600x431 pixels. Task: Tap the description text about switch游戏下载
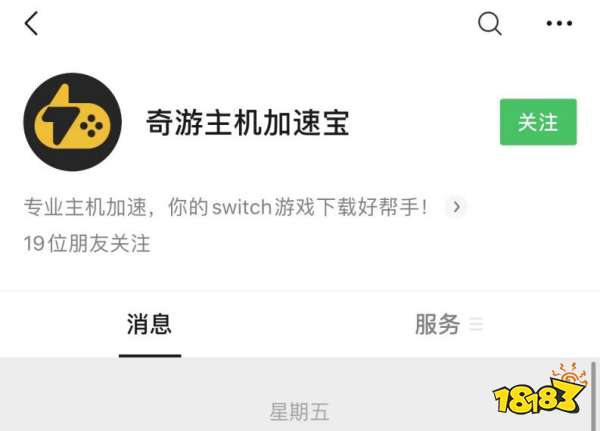226,207
